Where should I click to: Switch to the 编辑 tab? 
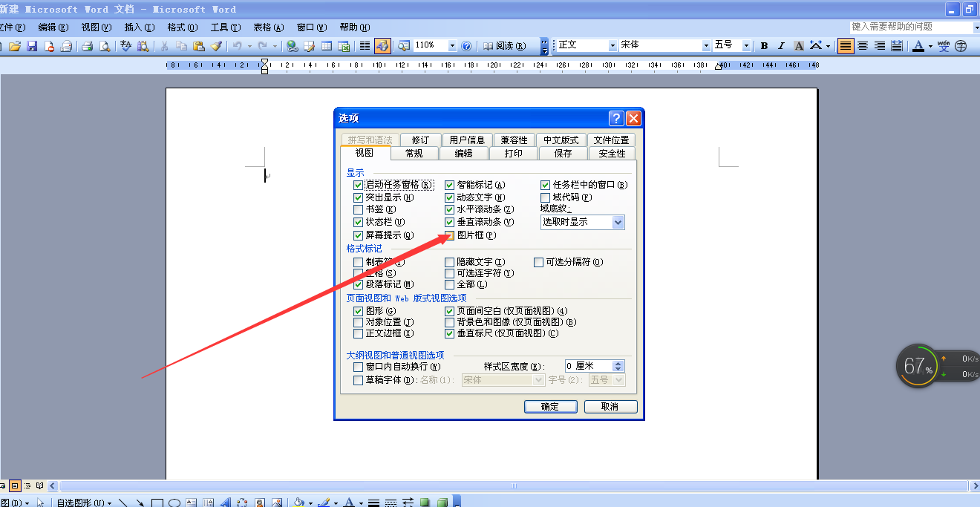point(463,153)
